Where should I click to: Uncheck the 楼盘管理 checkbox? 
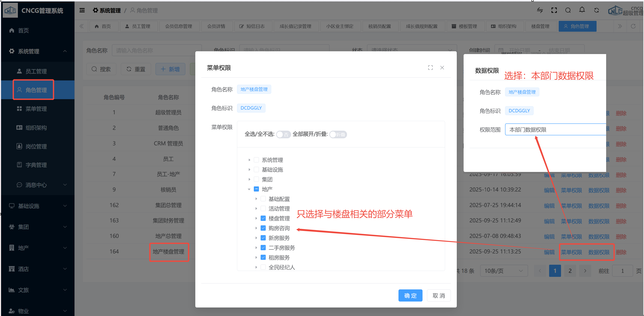263,218
